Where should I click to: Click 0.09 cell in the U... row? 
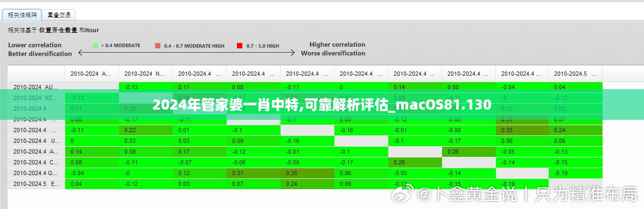pyautogui.click(x=254, y=141)
